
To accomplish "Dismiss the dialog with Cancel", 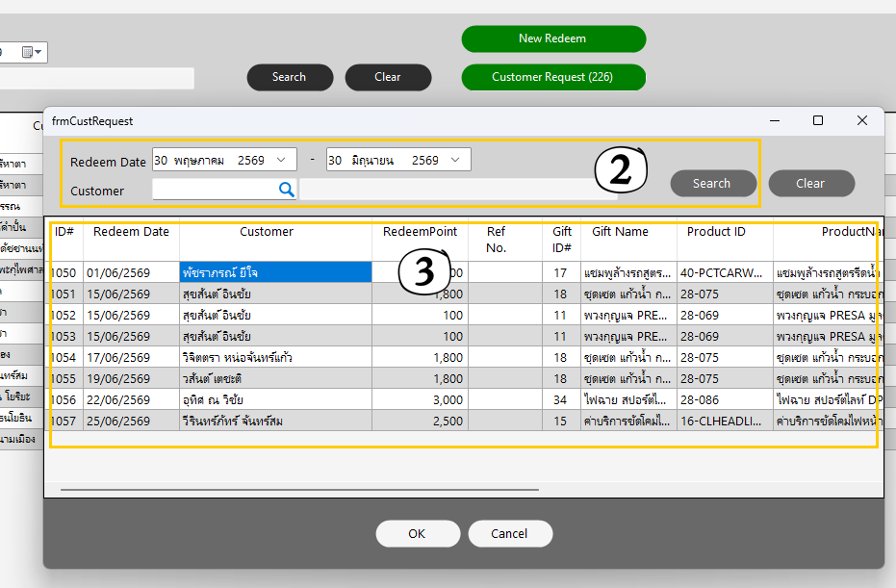I will 510,533.
